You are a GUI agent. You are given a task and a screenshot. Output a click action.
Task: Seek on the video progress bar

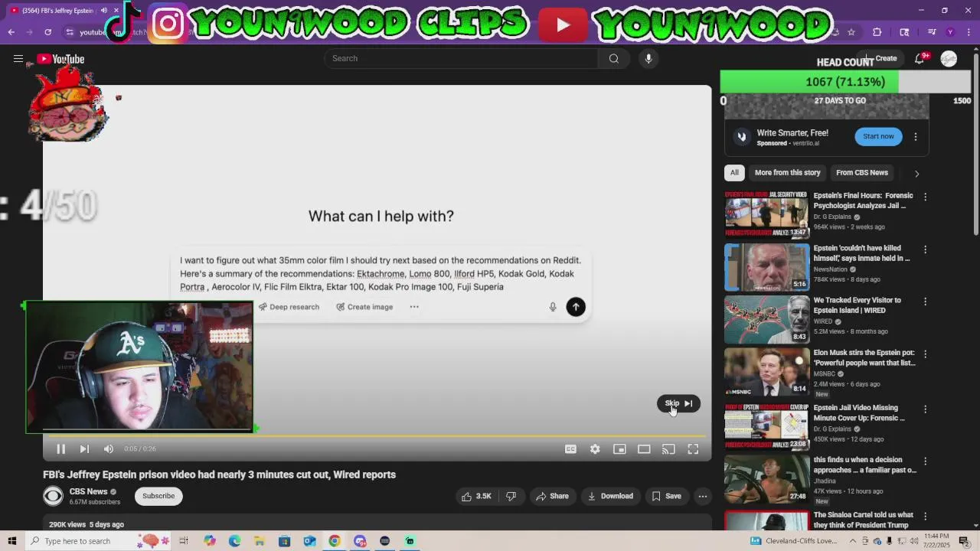point(377,436)
